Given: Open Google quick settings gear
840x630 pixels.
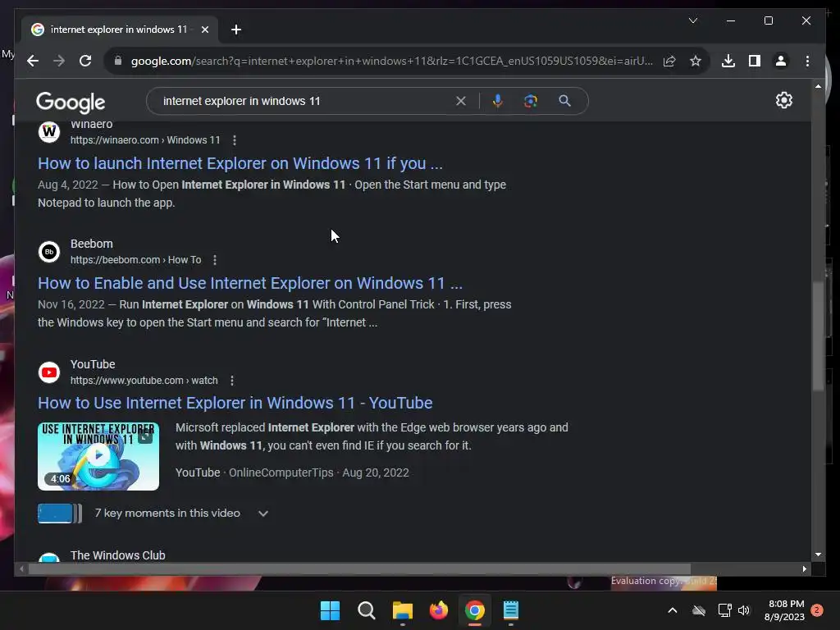Looking at the screenshot, I should tap(783, 100).
